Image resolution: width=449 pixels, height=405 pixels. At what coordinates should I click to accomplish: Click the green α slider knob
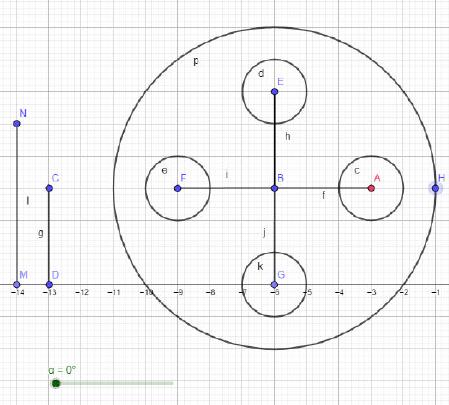[56, 383]
